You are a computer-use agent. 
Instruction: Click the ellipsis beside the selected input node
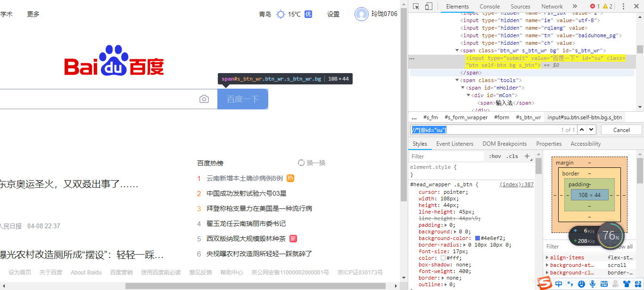(x=412, y=58)
